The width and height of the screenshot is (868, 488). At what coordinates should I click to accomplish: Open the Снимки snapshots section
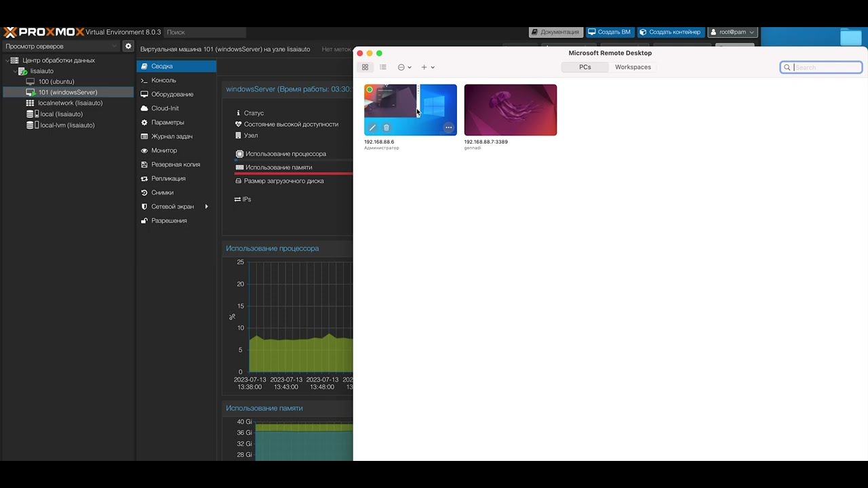[176, 192]
